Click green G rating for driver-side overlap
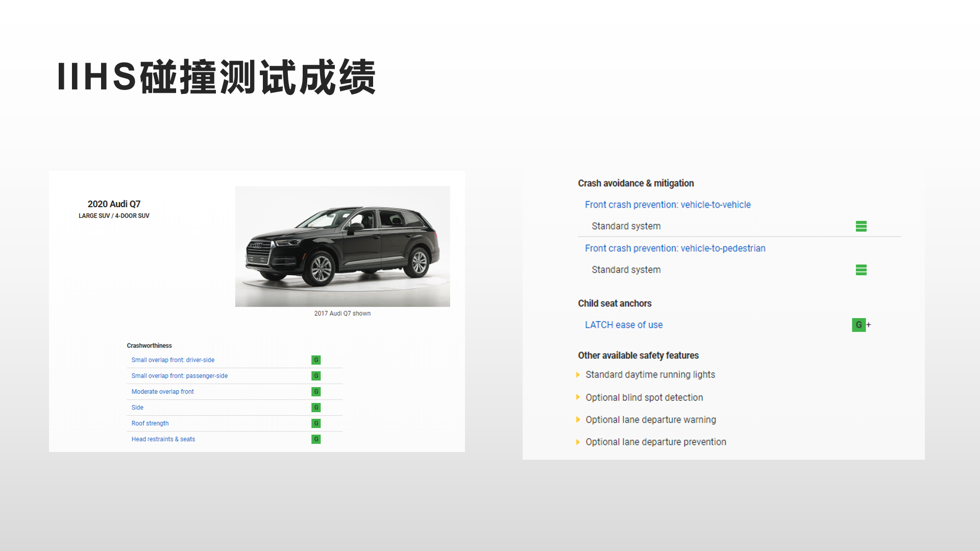The height and width of the screenshot is (551, 980). point(316,360)
